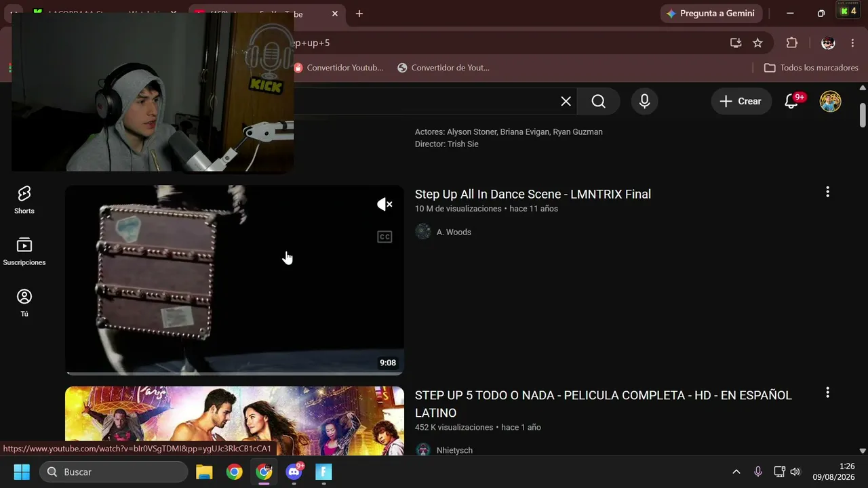Viewport: 868px width, 488px height.
Task: Open the Nhietysch channel avatar
Action: pos(423,450)
